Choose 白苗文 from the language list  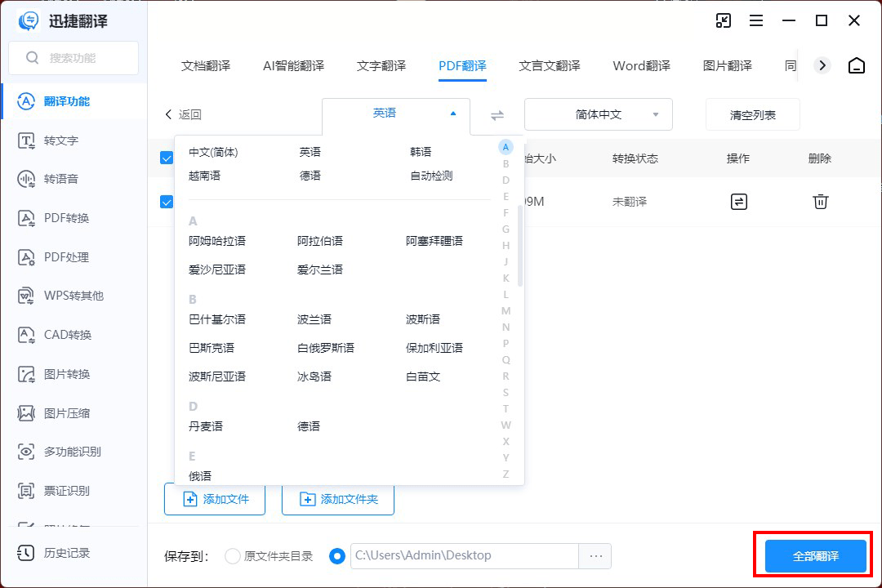point(423,376)
